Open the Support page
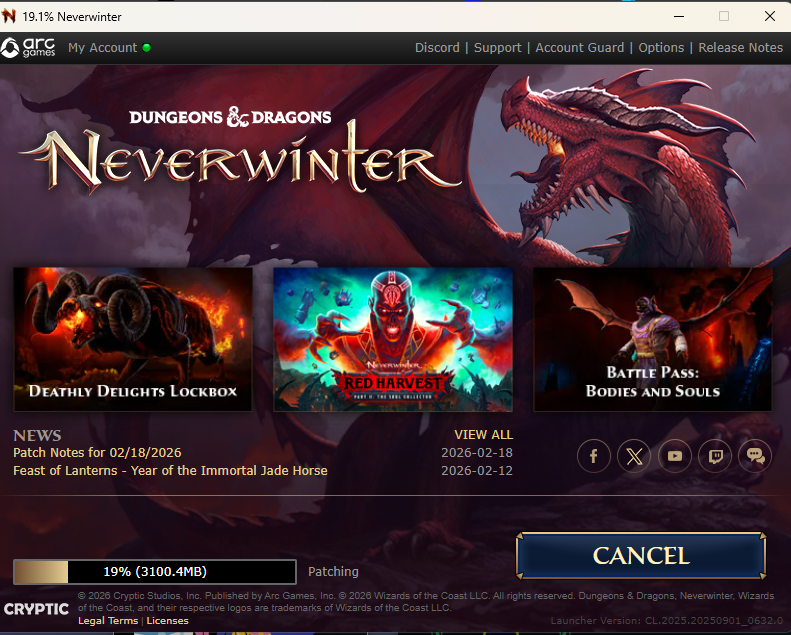Viewport: 791px width, 635px height. [x=497, y=48]
